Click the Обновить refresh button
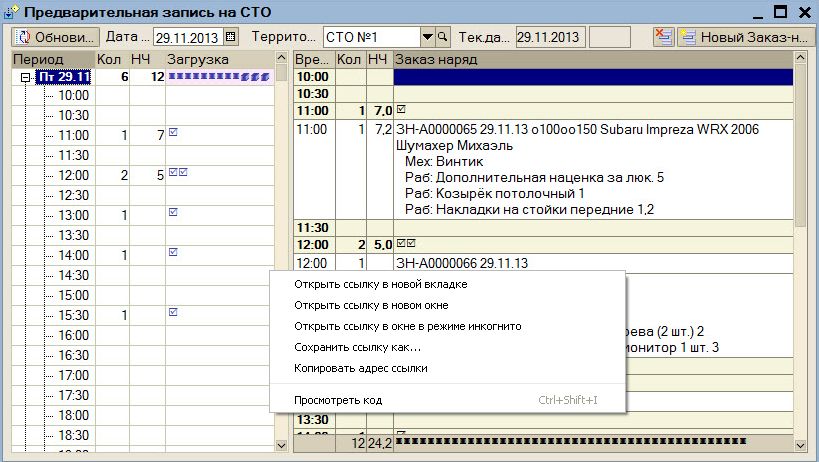This screenshot has height=462, width=819. (x=52, y=37)
